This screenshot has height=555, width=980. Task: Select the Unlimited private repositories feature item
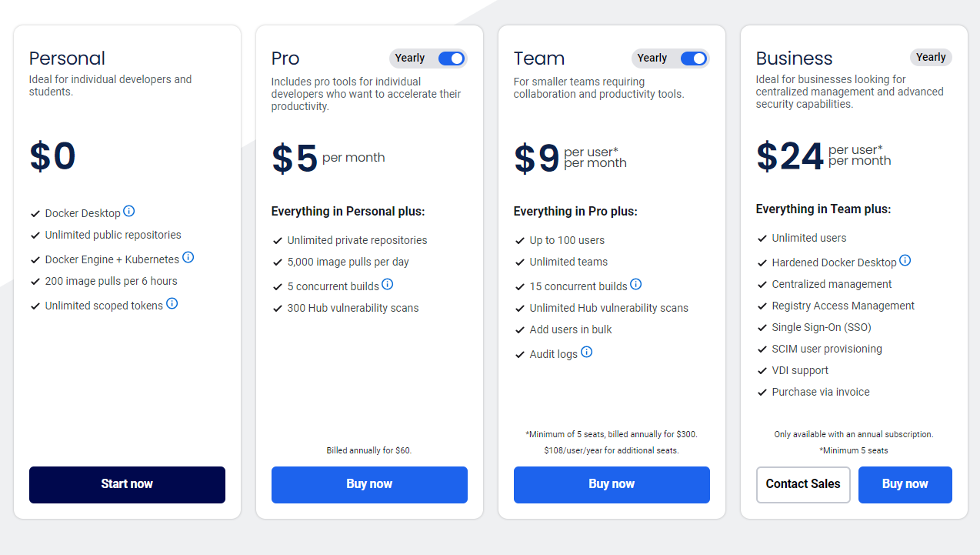coord(357,239)
